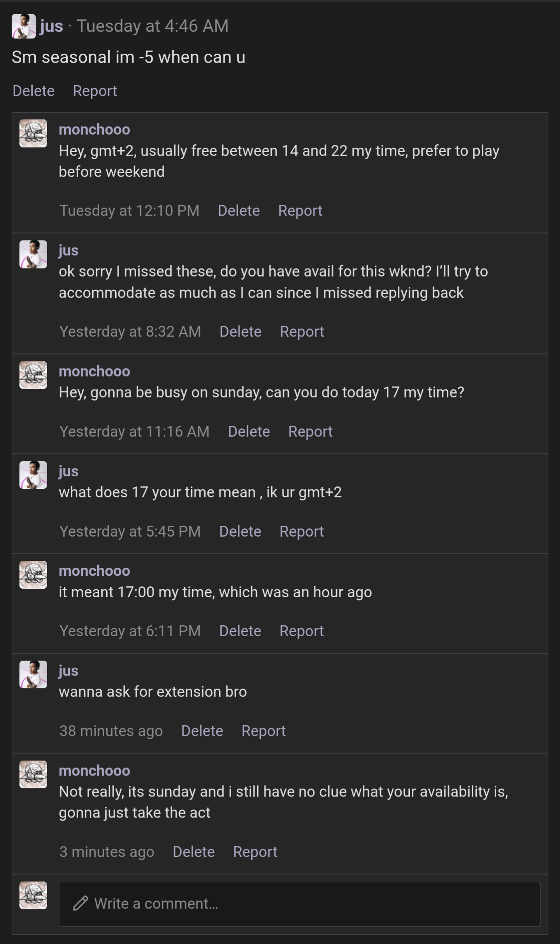This screenshot has height=944, width=560.
Task: Report the Yesterday 5:45 PM reply
Action: click(x=301, y=532)
